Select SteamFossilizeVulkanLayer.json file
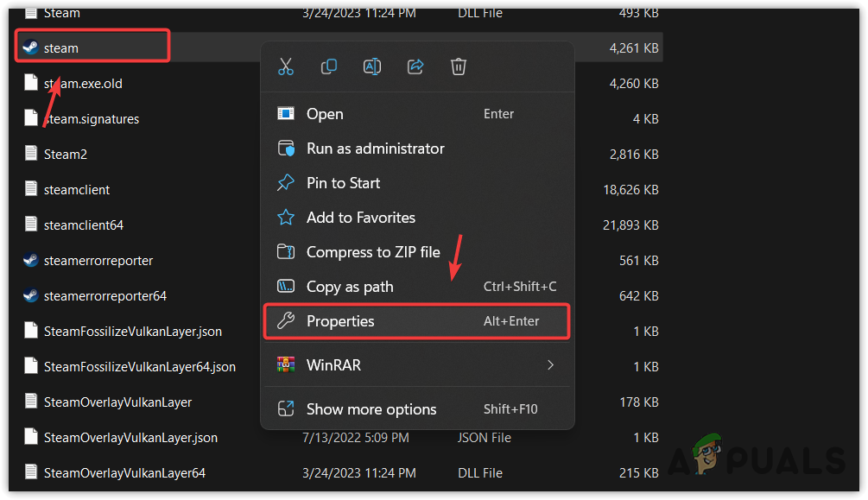 pyautogui.click(x=133, y=332)
